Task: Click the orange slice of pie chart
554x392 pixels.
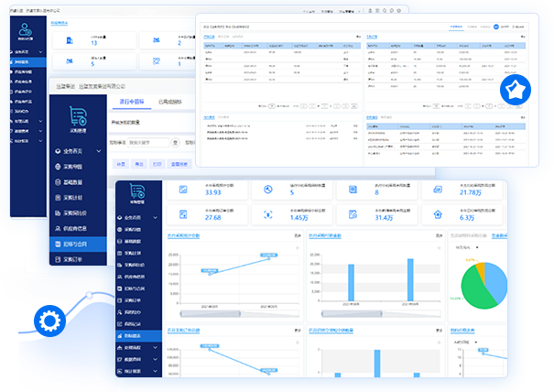Action: (481, 268)
